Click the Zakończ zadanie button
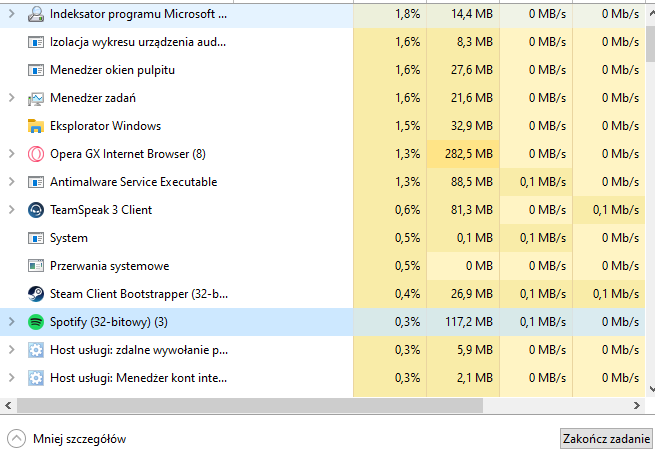 point(606,439)
